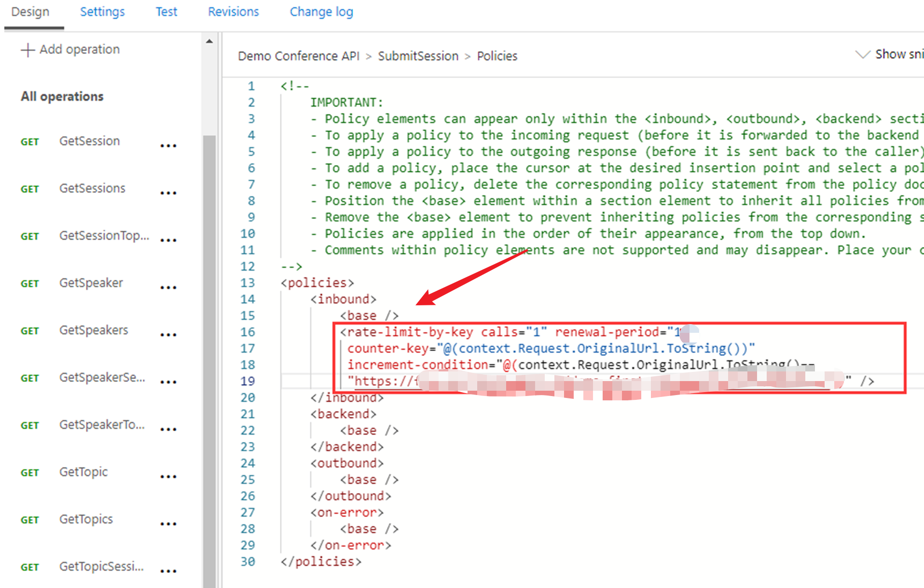Switch to the Settings tab
The width and height of the screenshot is (924, 588).
[102, 12]
